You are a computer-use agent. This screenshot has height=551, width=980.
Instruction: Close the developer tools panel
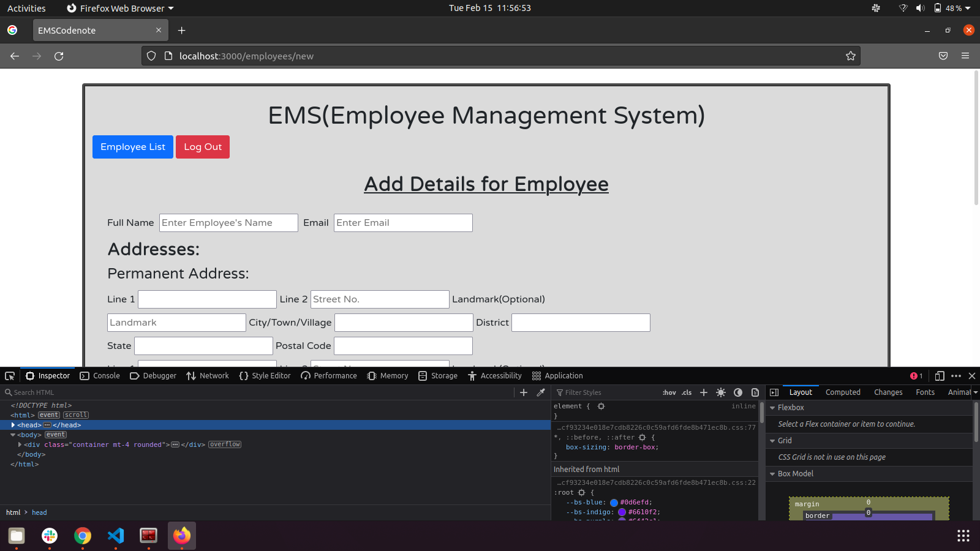pos(972,376)
